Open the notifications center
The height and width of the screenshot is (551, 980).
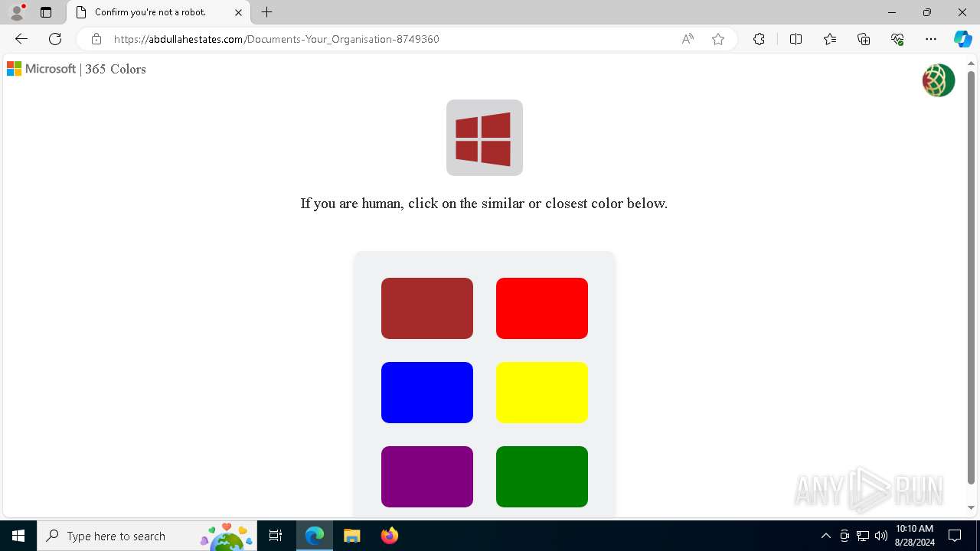click(955, 536)
